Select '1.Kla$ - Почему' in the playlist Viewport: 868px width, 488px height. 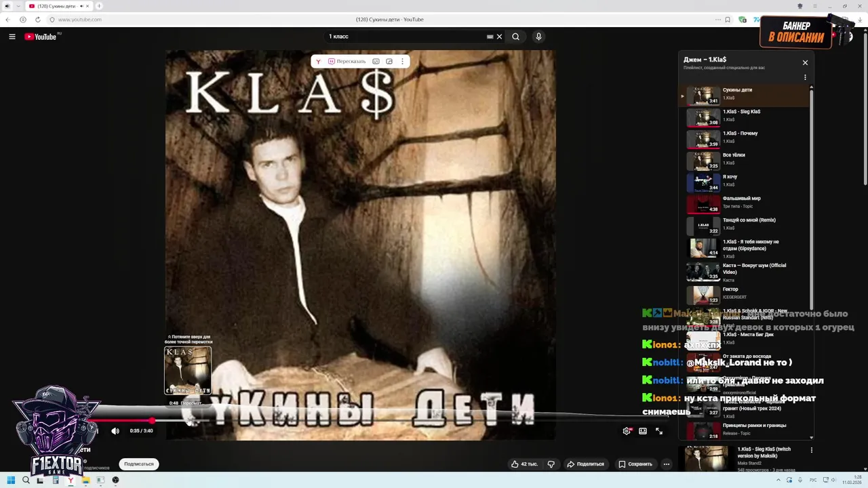click(x=745, y=139)
